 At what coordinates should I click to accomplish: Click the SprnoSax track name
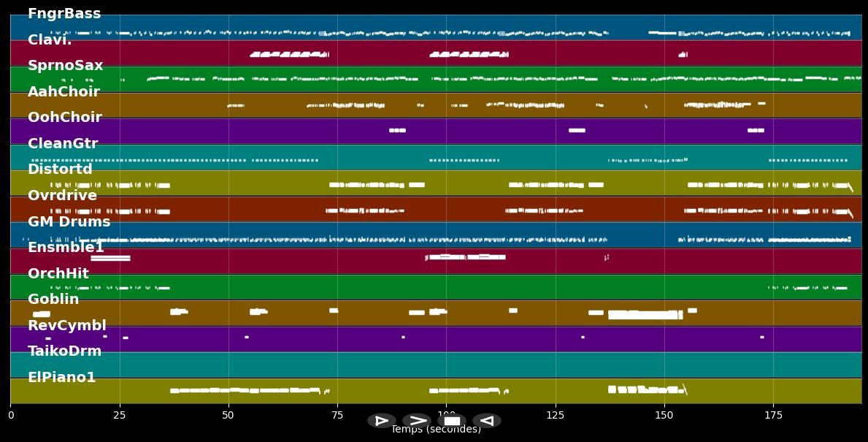click(x=66, y=66)
